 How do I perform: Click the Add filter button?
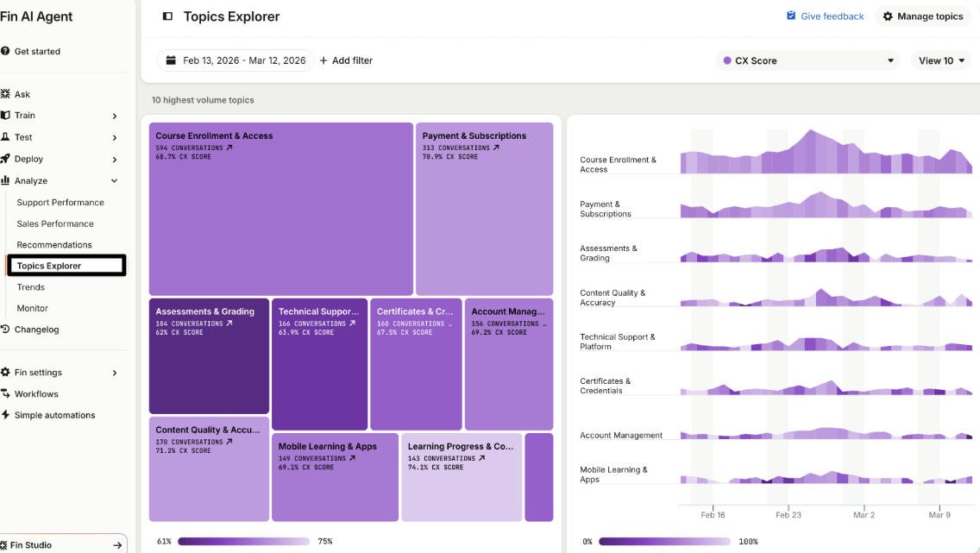coord(346,60)
